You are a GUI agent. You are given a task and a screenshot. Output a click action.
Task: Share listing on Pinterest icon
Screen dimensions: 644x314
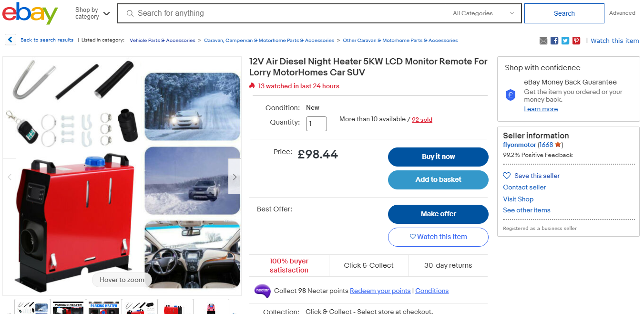pos(576,41)
